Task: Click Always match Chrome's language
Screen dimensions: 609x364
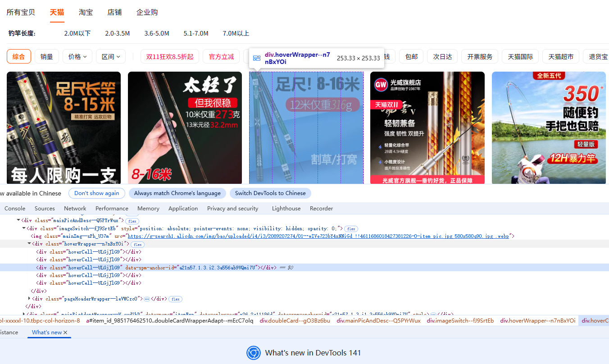Action: click(x=177, y=193)
